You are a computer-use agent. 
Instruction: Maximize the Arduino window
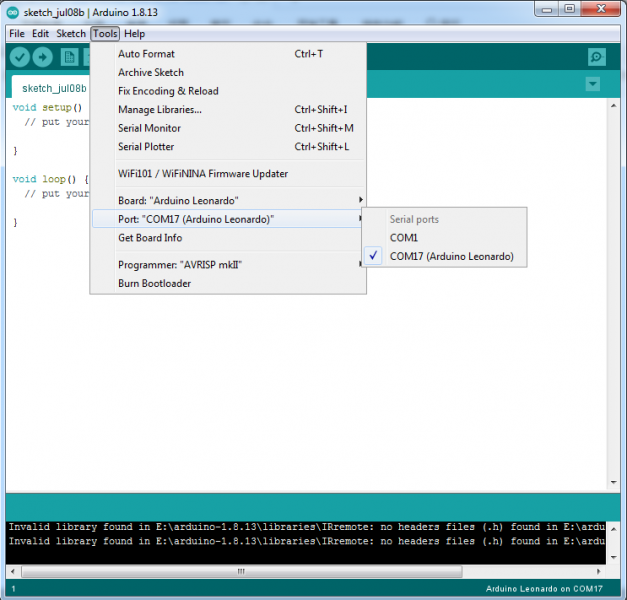[569, 9]
